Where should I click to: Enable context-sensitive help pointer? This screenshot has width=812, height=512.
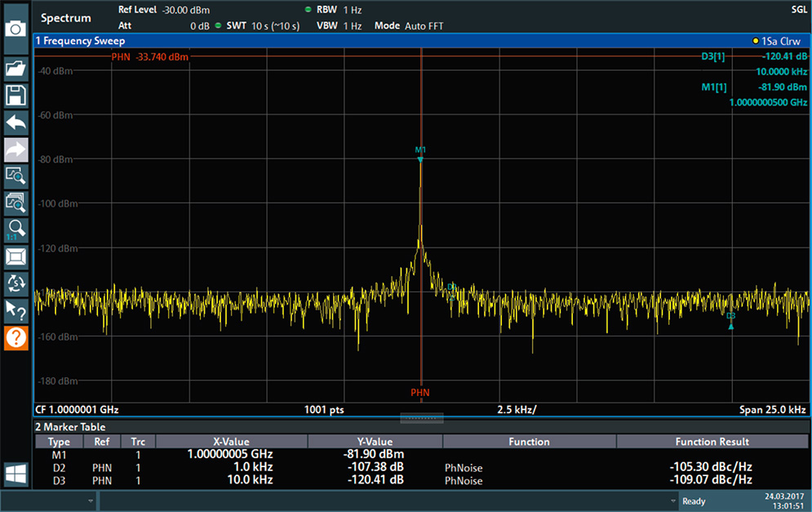tap(16, 309)
